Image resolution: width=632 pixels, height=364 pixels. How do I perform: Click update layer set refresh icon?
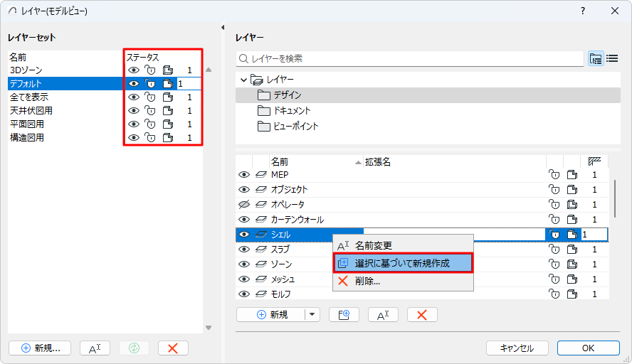[x=134, y=348]
